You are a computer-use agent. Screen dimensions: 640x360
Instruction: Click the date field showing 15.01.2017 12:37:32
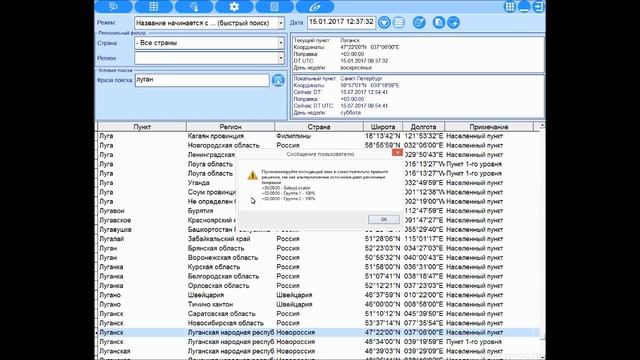coord(341,22)
